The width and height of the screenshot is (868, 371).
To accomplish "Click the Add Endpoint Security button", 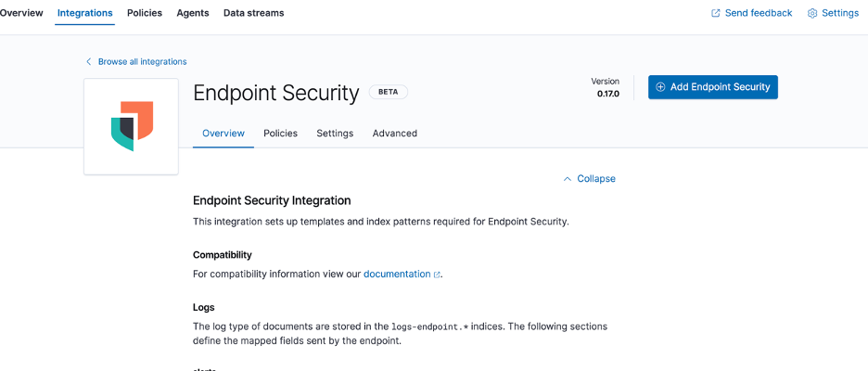I will click(x=713, y=87).
